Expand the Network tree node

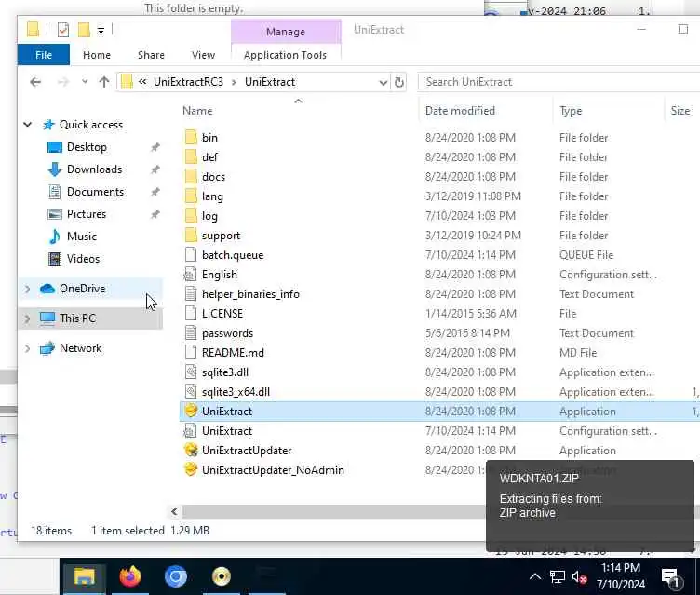pos(27,348)
